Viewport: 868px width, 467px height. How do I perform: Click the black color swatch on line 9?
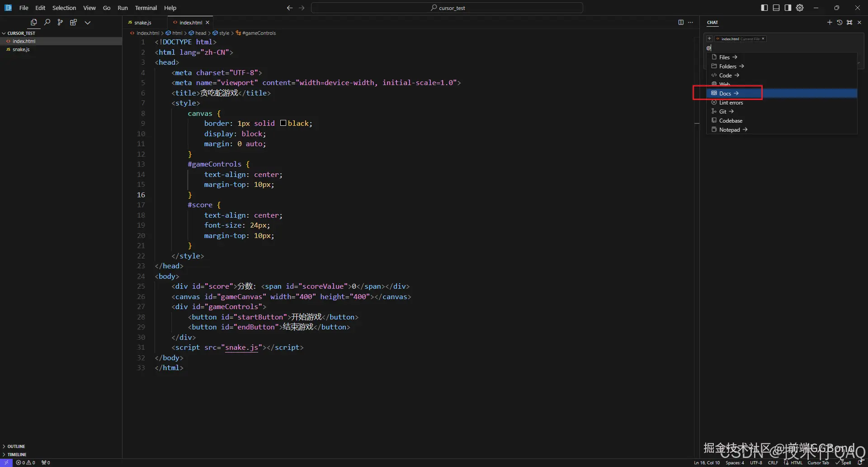coord(283,123)
